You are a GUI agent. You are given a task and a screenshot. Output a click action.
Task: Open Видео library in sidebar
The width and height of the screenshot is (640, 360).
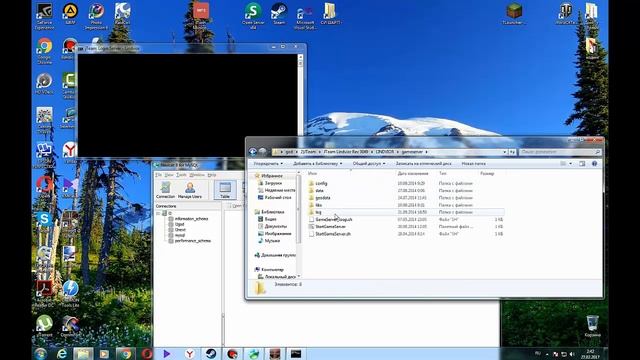[x=267, y=219]
